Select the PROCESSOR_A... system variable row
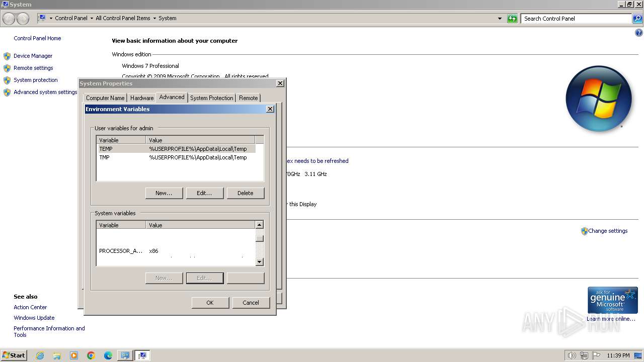 pos(177,251)
